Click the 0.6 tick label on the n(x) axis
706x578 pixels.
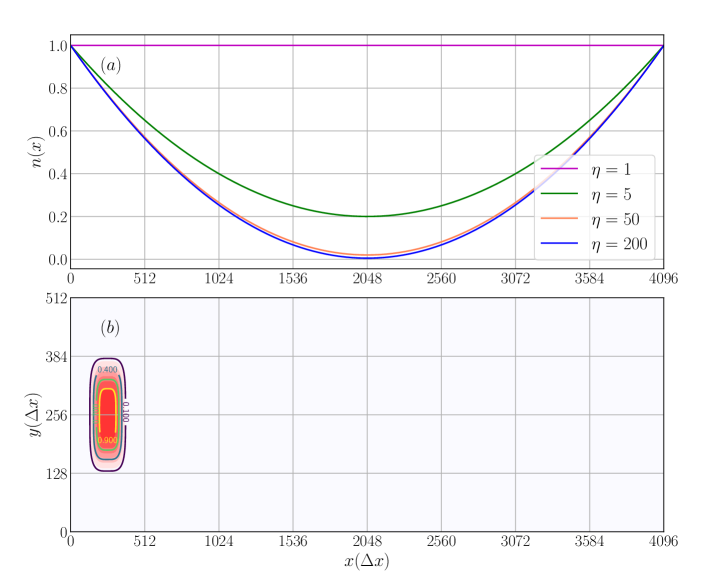point(58,131)
